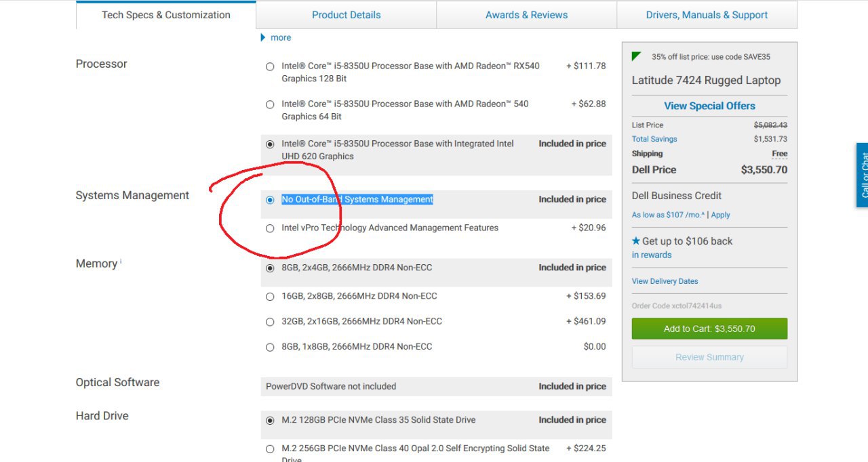Choose 16GB, 2x8GB memory option
This screenshot has width=868, height=462.
coord(270,296)
